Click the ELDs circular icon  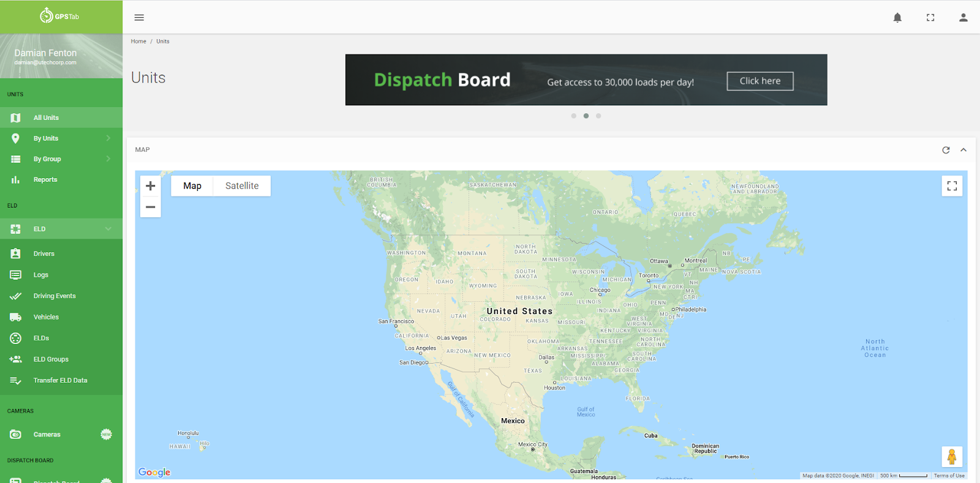tap(16, 338)
